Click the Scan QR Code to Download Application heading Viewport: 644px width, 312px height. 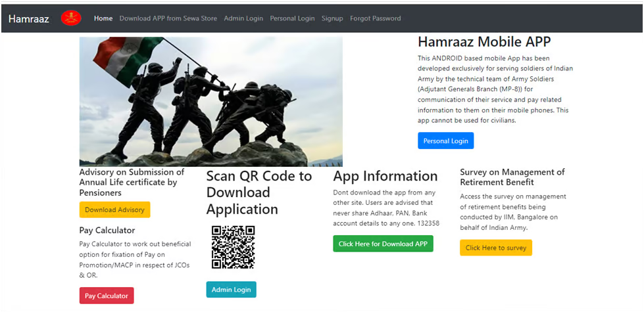(259, 192)
